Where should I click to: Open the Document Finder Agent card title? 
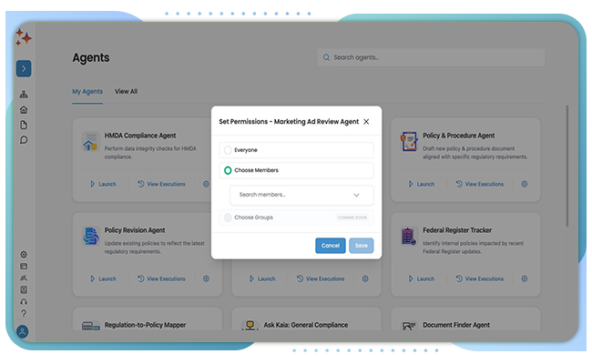point(456,325)
